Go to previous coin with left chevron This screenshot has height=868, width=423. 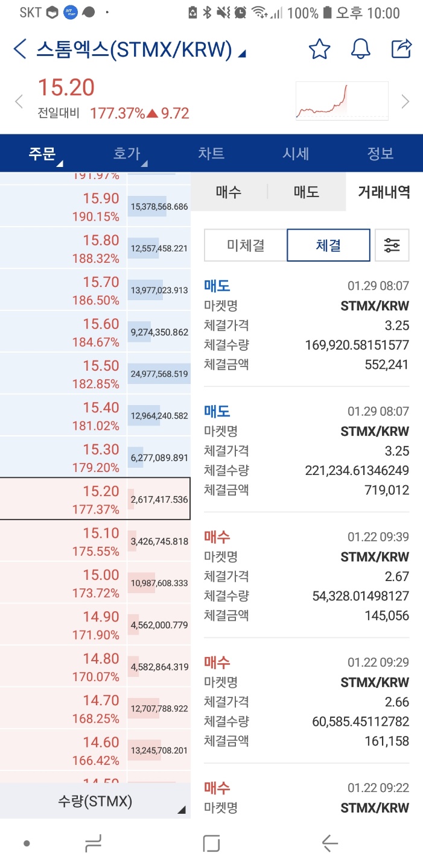[19, 102]
